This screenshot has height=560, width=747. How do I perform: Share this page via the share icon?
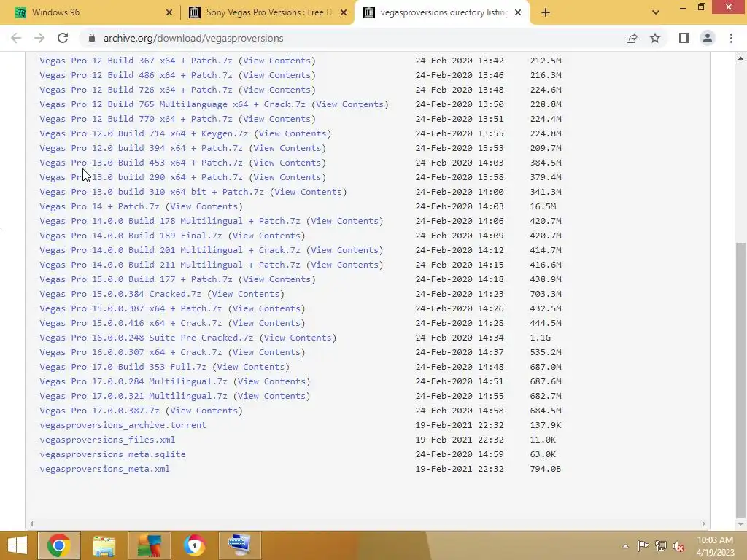click(x=632, y=38)
